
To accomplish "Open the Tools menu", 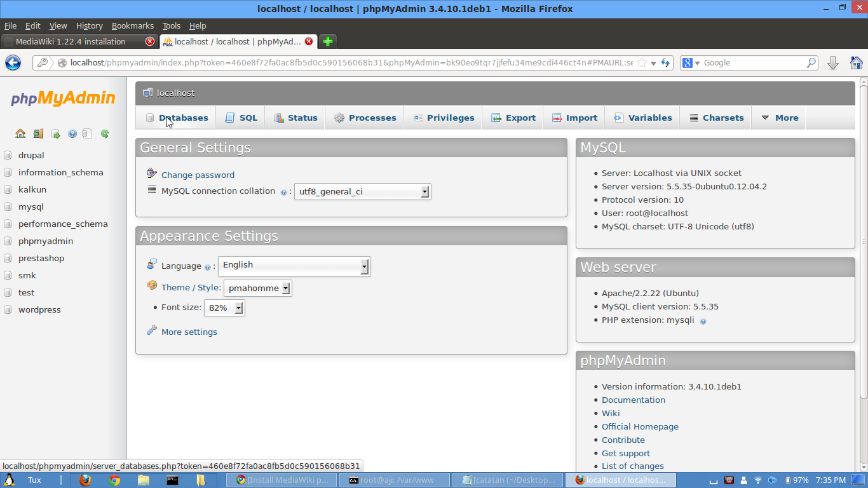I will [171, 26].
